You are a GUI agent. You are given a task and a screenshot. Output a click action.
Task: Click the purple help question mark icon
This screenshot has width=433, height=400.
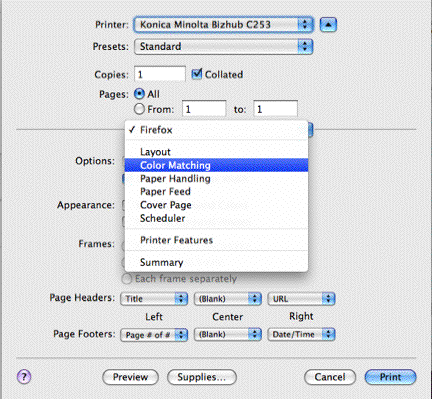[x=24, y=377]
